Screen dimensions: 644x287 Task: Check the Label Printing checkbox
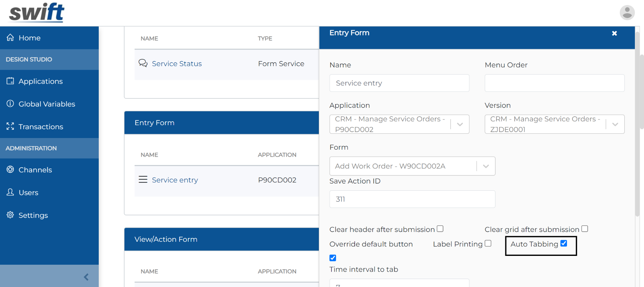488,243
